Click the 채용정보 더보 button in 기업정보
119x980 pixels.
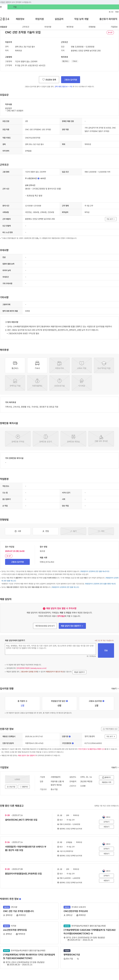point(106,782)
